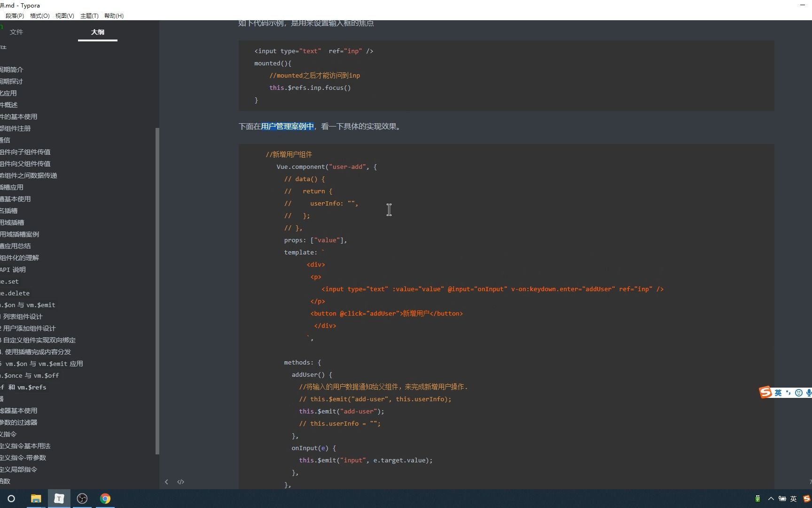Open the 格式(O) menu
Screen dimensions: 812x508
coord(39,16)
